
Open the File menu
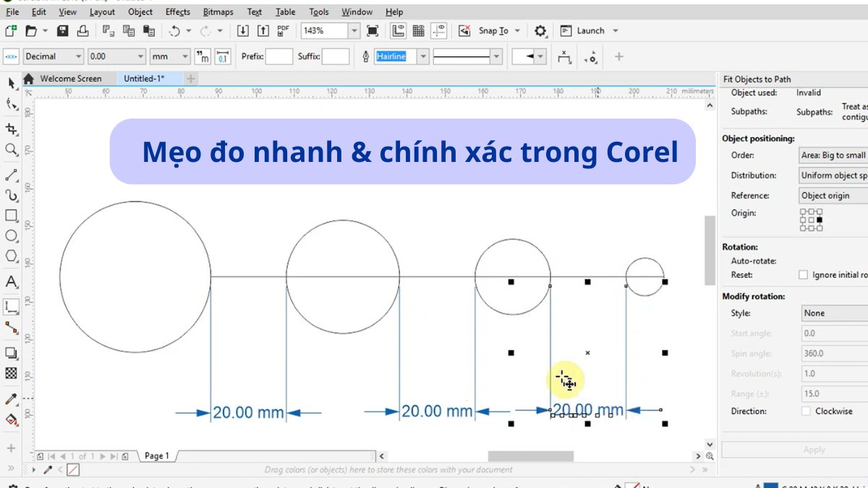[12, 12]
